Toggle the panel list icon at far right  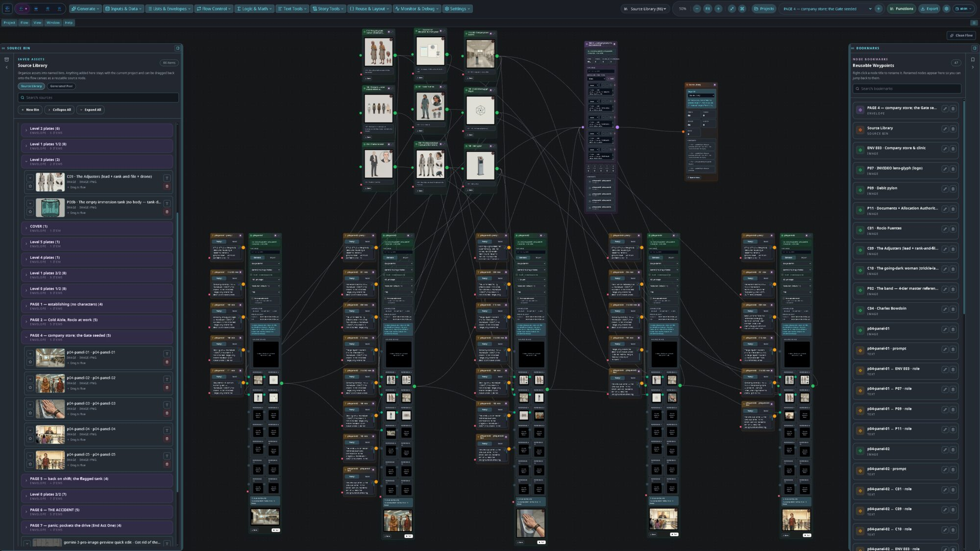974,23
